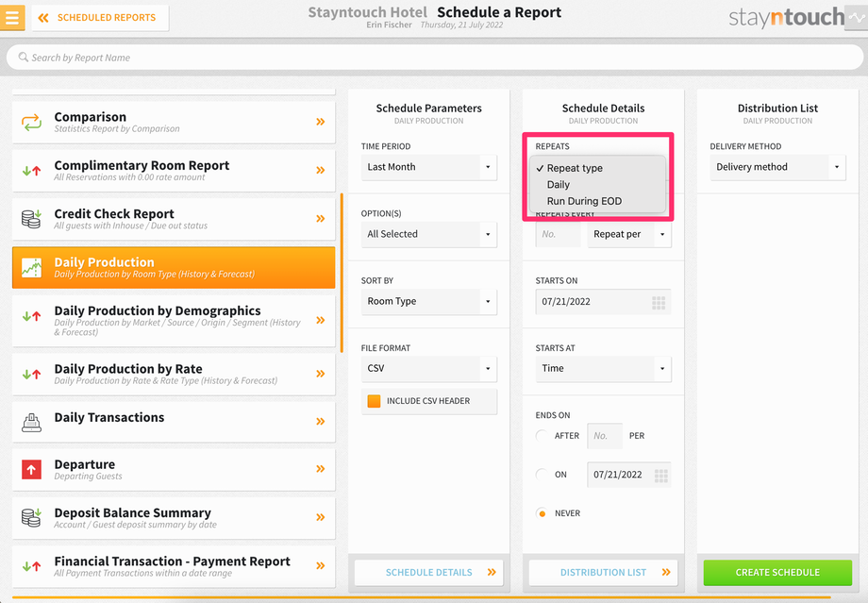Image resolution: width=868 pixels, height=603 pixels.
Task: Click the Deposit Balance Summary title
Action: point(132,512)
